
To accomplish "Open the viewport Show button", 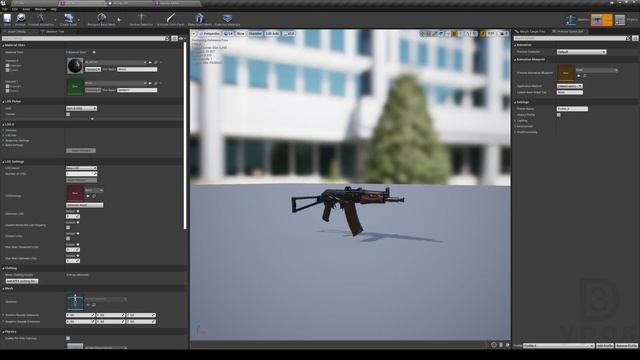I will click(240, 34).
